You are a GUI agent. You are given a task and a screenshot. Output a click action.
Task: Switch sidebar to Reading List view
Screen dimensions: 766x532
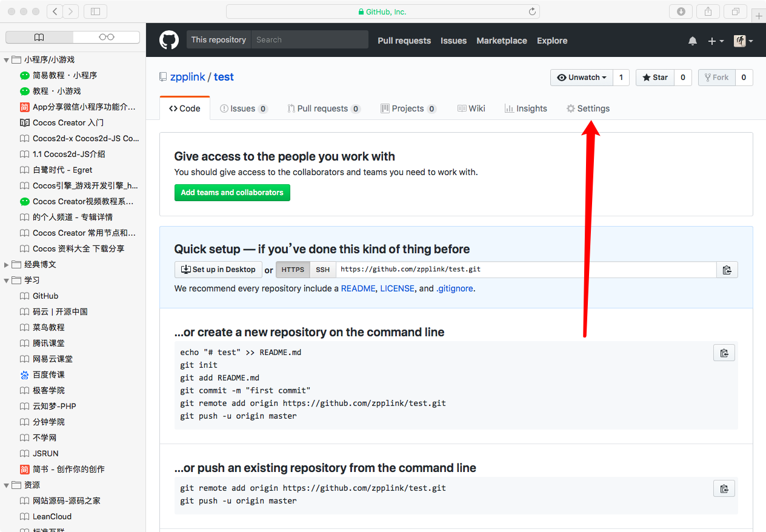[x=107, y=38]
